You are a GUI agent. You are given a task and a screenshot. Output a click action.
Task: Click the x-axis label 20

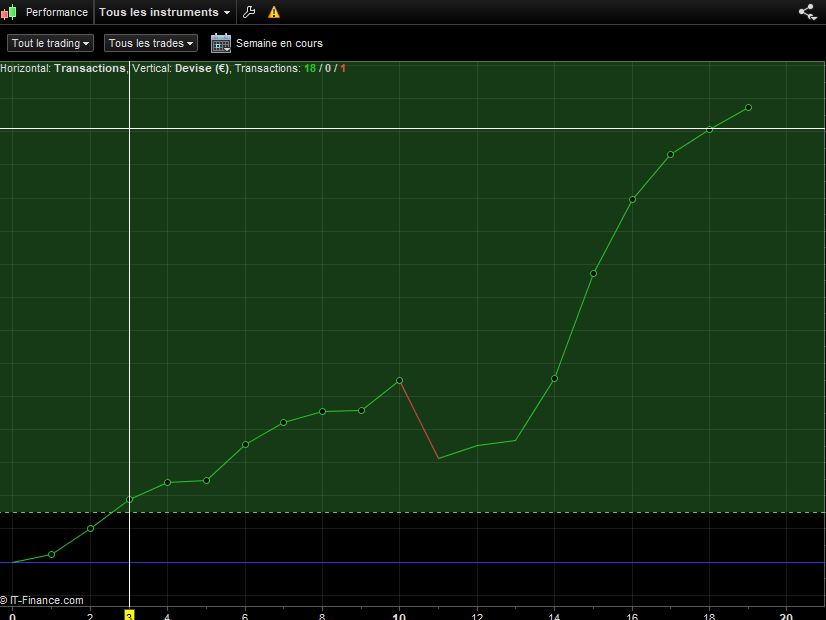click(x=786, y=616)
